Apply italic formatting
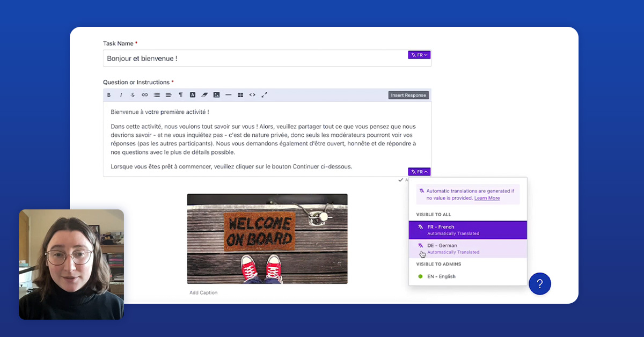This screenshot has height=337, width=644. pyautogui.click(x=121, y=95)
